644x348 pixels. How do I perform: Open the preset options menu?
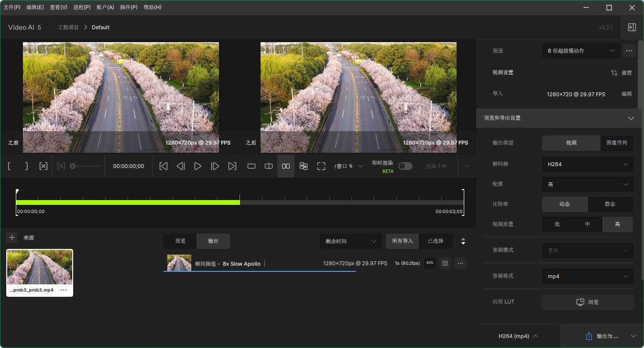[629, 51]
